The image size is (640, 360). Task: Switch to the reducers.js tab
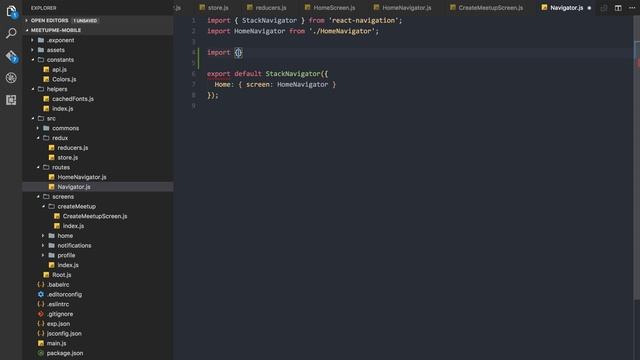[267, 8]
